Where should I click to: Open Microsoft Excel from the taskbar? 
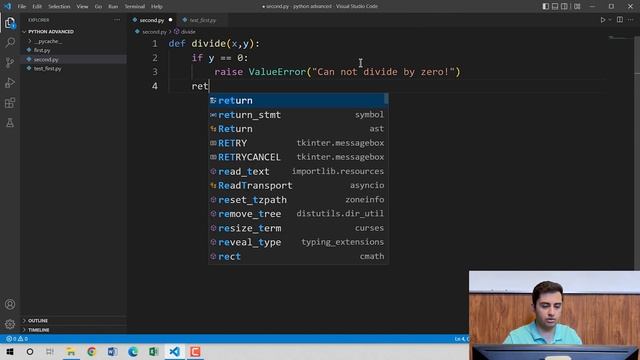tap(154, 351)
